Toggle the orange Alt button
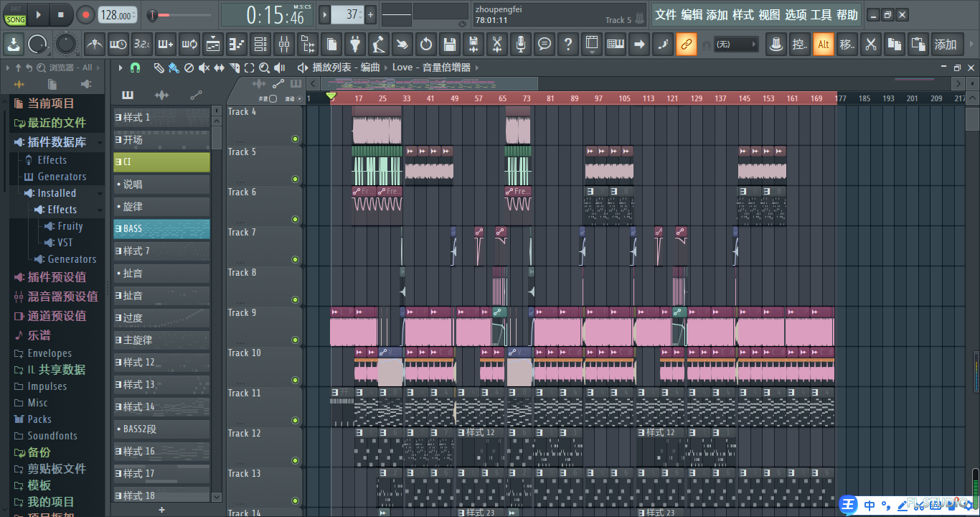The width and height of the screenshot is (980, 517). tap(824, 45)
